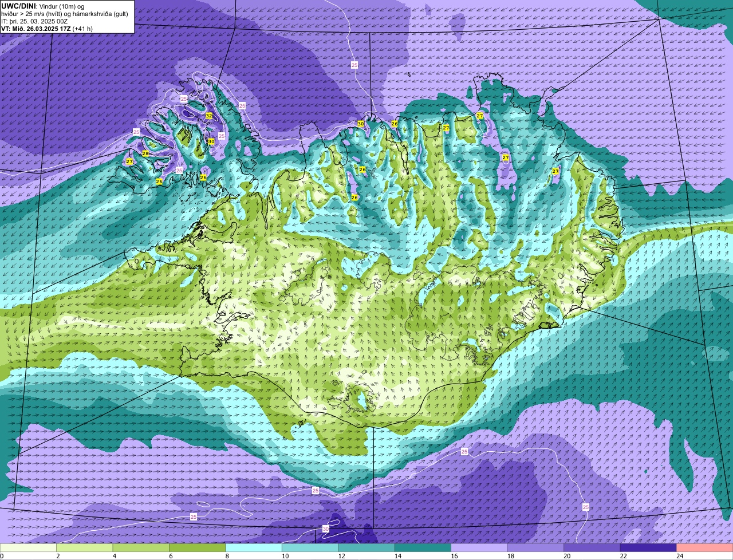Click the 4–6 m/s green legend swatch

point(141,547)
